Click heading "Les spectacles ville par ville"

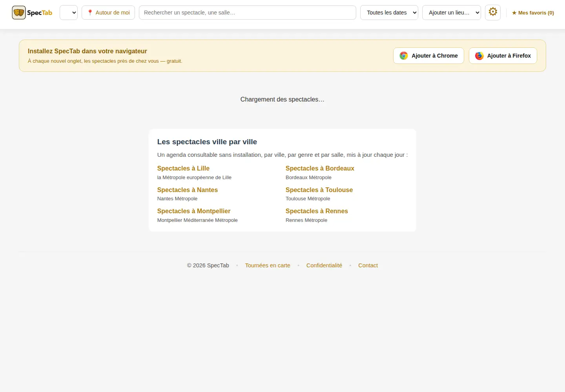[207, 142]
